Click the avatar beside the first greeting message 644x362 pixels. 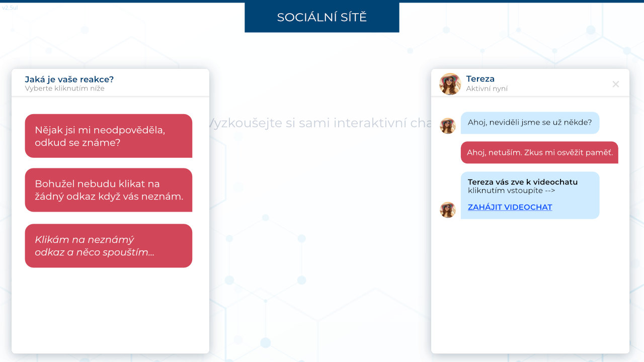[447, 126]
